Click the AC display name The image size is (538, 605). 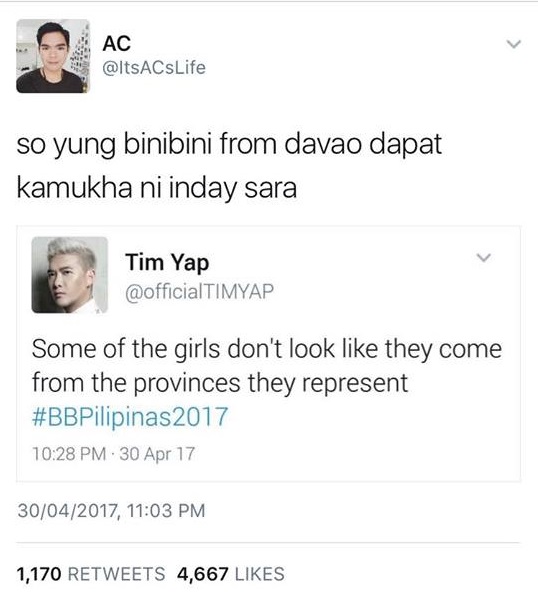point(117,43)
